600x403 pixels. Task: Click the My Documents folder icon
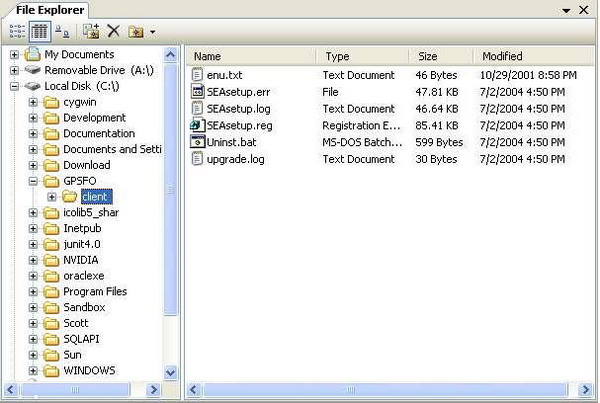[32, 54]
